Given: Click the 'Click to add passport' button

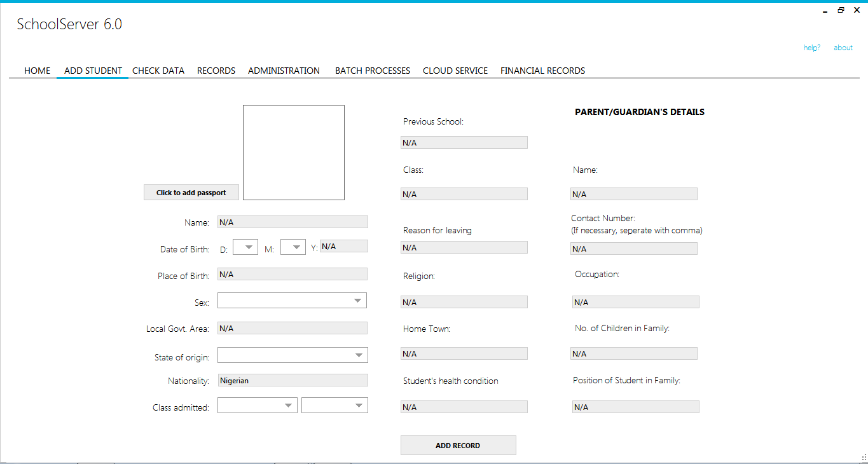Looking at the screenshot, I should (191, 192).
